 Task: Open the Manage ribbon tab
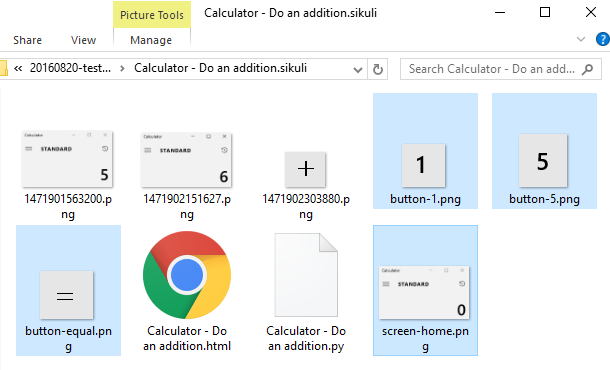[x=151, y=40]
